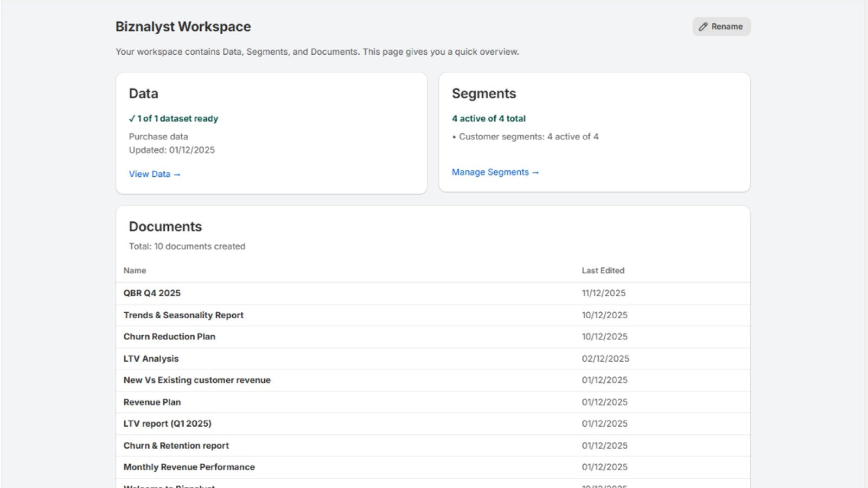Screen dimensions: 868x488
Task: Sort documents by the Last Edited column header
Action: [x=603, y=271]
